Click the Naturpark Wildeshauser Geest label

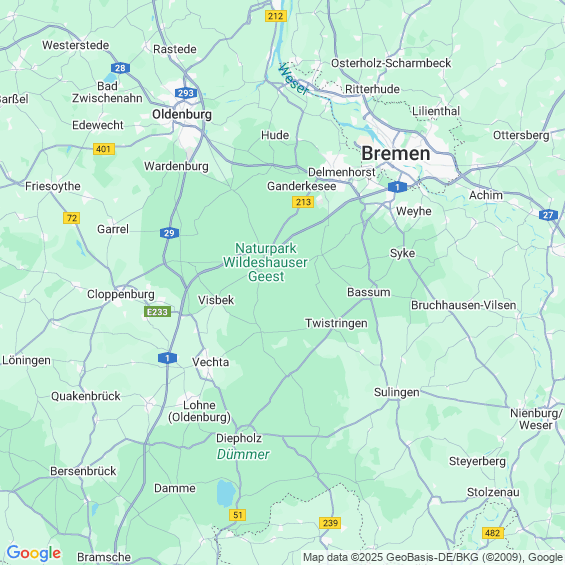(266, 262)
